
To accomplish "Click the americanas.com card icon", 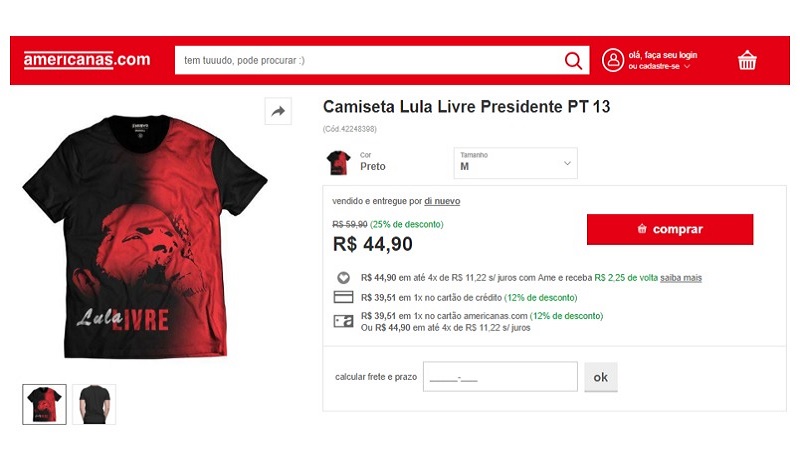I will point(343,321).
